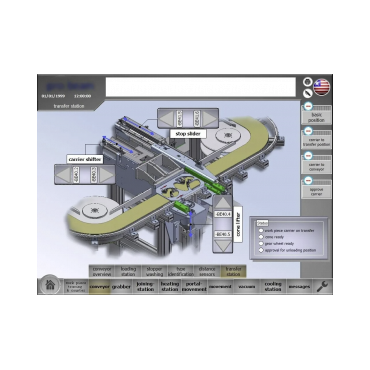The height and width of the screenshot is (370, 370).
Task: Click the basic position button
Action: [316, 117]
